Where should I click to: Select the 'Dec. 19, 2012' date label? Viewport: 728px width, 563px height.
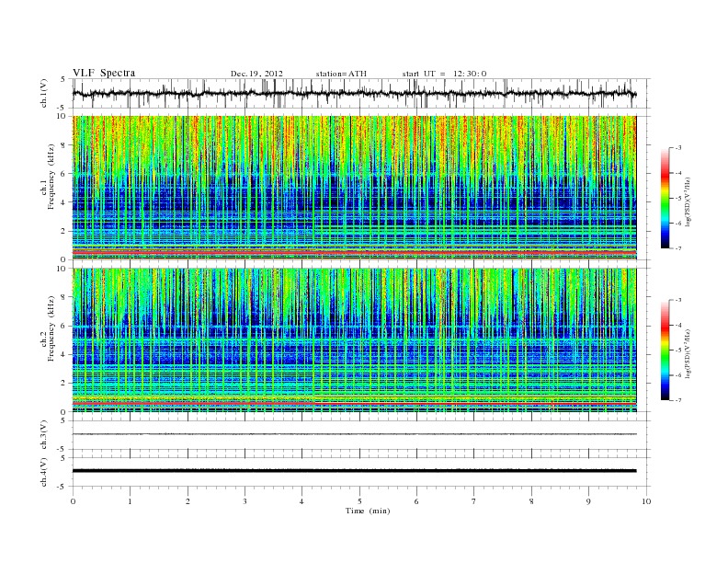tap(256, 74)
